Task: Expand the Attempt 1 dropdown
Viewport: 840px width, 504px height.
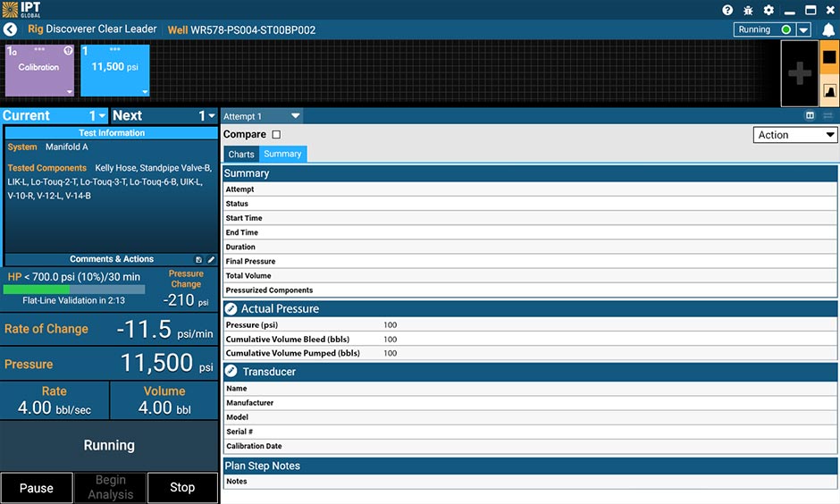Action: pos(262,116)
